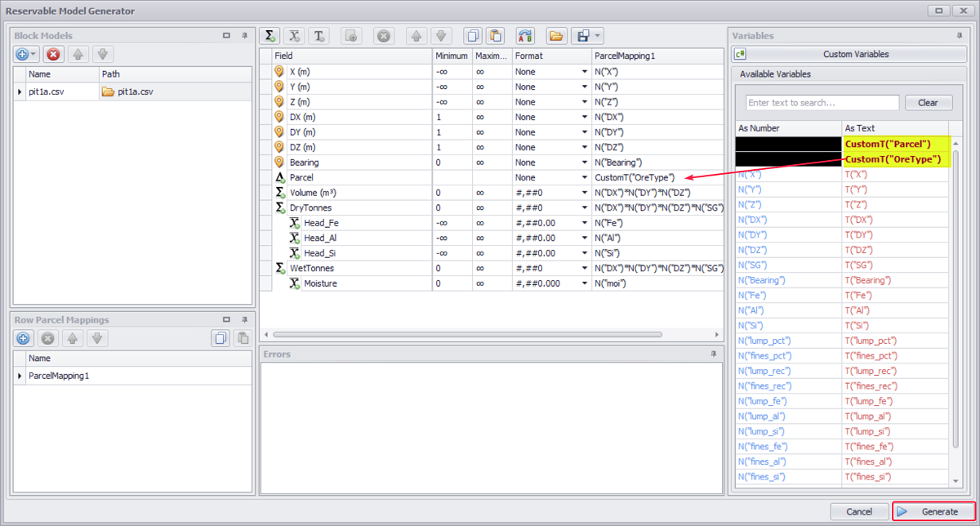Copy fields using the main toolbar copy icon
The height and width of the screenshot is (526, 980).
pos(472,36)
